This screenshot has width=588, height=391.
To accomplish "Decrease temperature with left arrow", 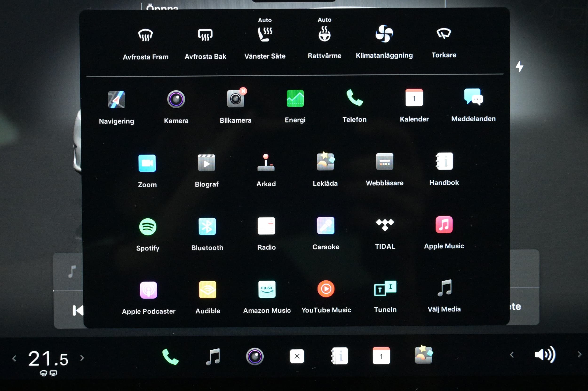I will tap(14, 358).
